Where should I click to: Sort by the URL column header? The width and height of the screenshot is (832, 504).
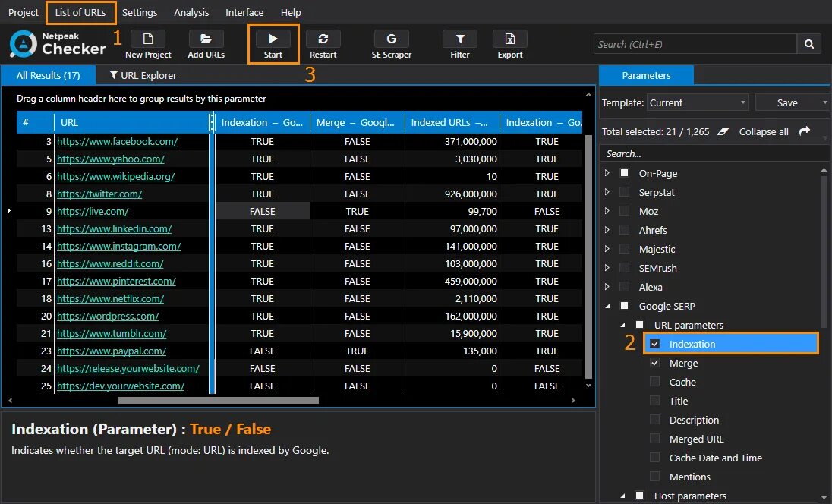131,122
